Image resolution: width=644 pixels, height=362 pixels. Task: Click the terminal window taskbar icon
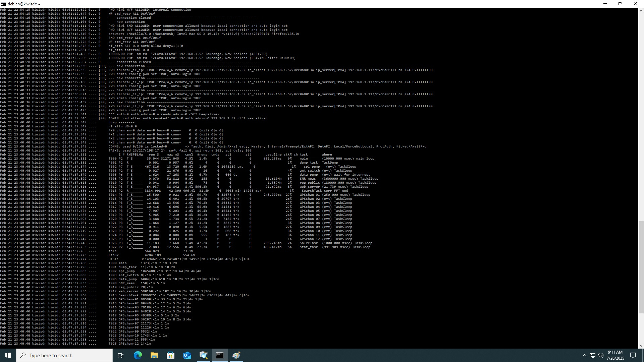tap(220, 355)
